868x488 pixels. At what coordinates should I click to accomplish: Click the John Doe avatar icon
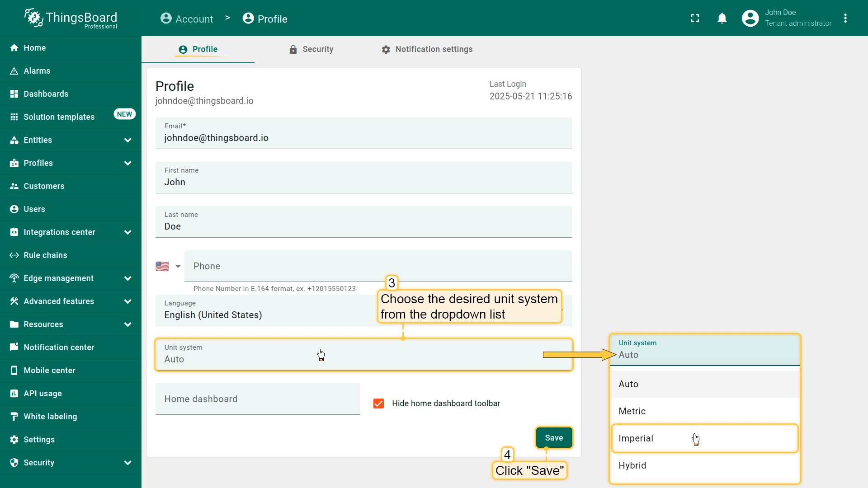[x=750, y=18]
